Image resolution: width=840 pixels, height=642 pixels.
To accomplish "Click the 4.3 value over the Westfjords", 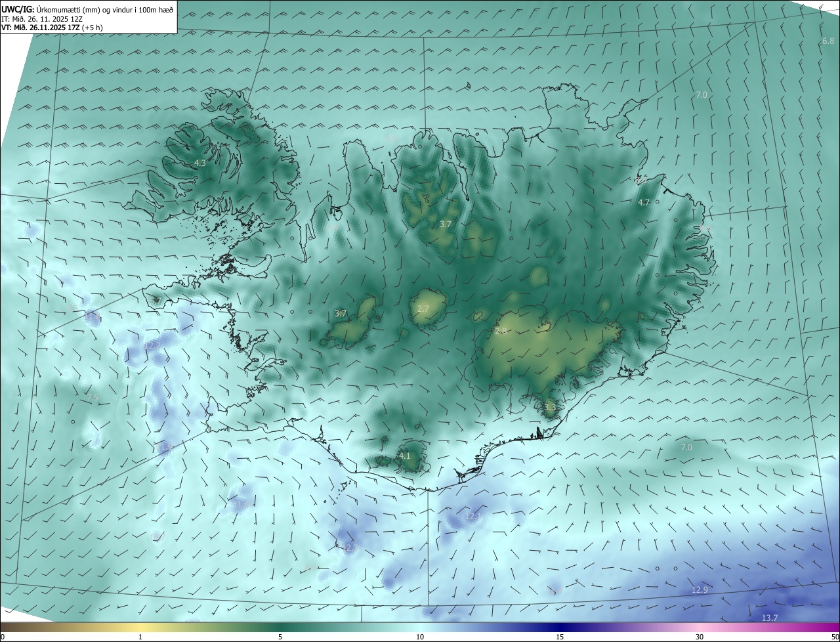I will [200, 163].
